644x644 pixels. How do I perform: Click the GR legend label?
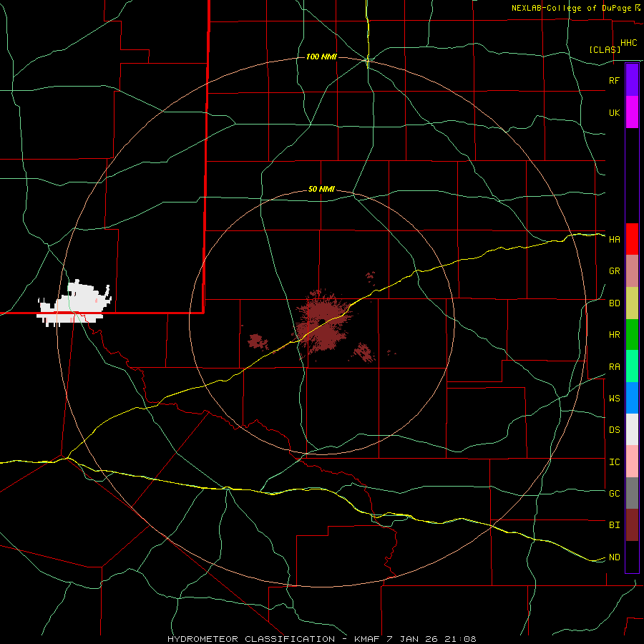614,271
